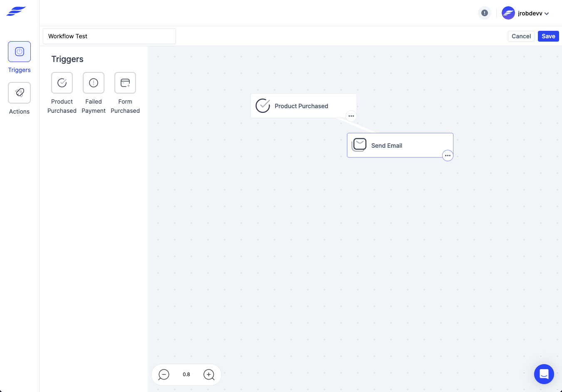562x392 pixels.
Task: Cancel the workflow editing
Action: pyautogui.click(x=521, y=36)
